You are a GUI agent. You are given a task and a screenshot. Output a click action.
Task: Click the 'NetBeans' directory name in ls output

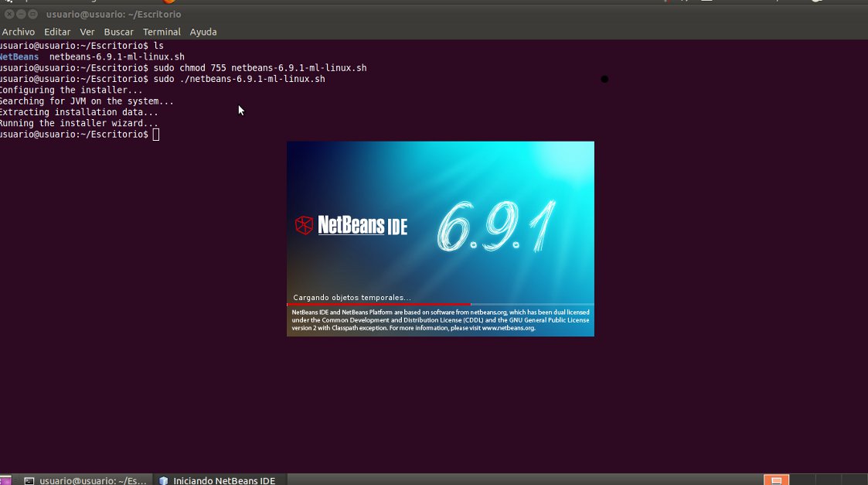[19, 56]
